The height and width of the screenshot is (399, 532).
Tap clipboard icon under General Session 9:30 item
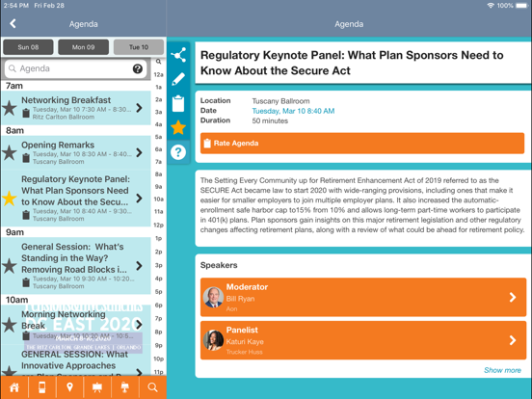(x=26, y=282)
